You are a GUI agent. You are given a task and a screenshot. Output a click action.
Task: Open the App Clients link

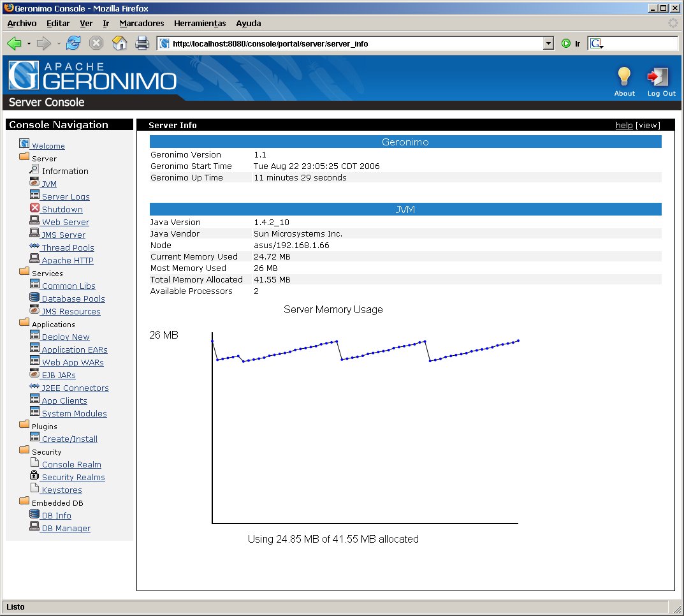coord(64,401)
